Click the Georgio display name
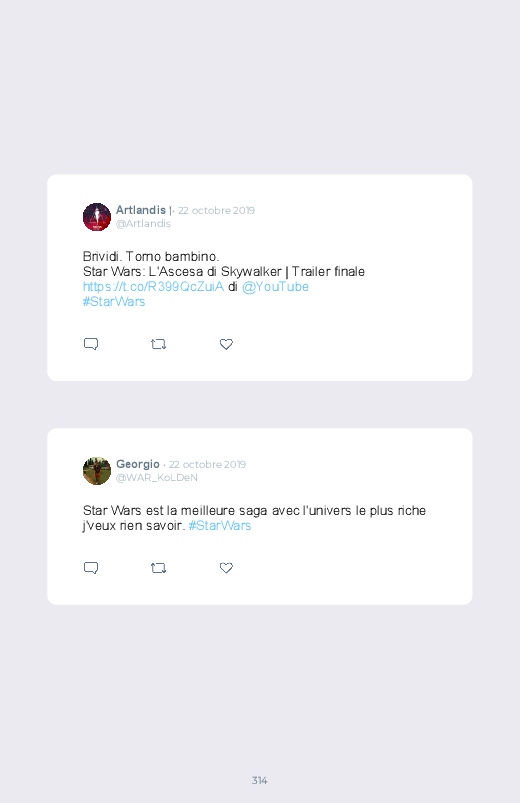 click(138, 464)
